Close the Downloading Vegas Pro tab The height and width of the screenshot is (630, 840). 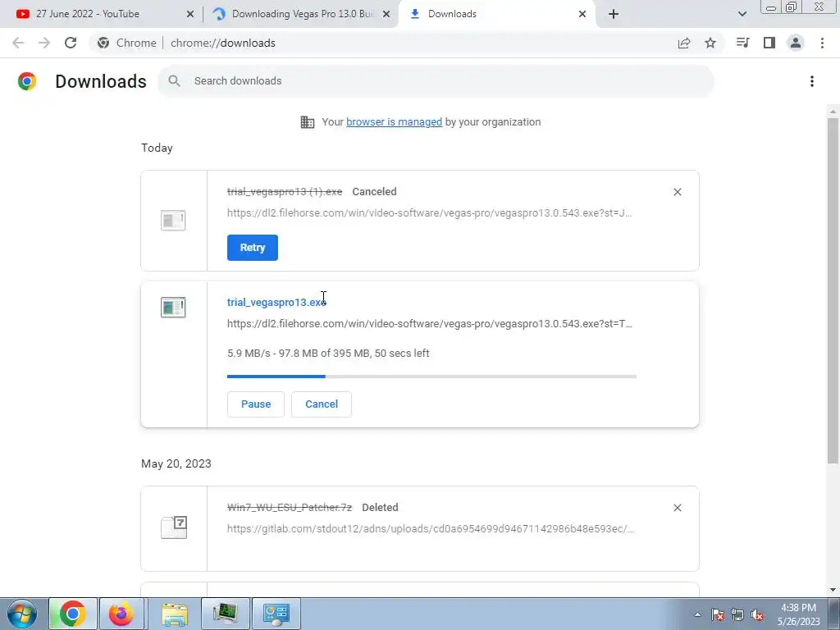(x=386, y=14)
